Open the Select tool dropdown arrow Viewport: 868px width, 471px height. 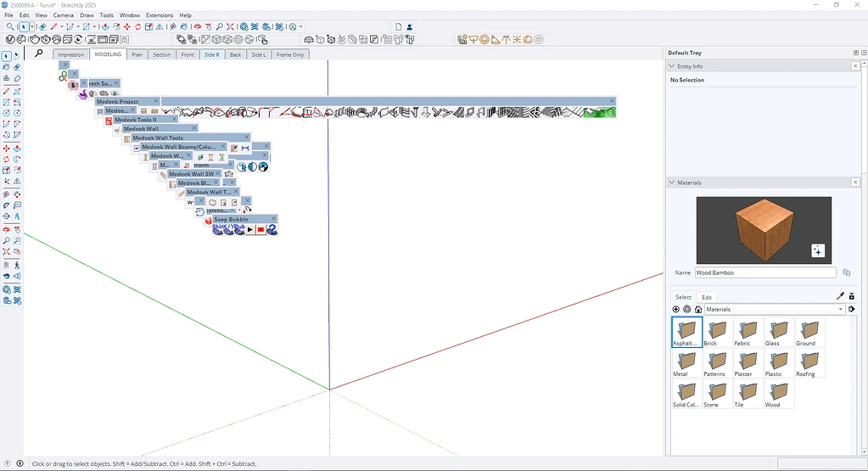pyautogui.click(x=31, y=26)
